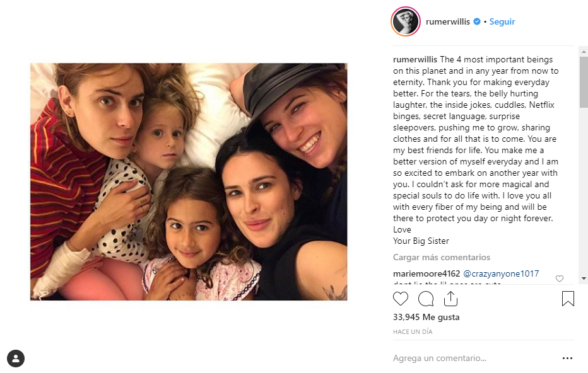Viewport: 588px width, 373px height.
Task: Click the posted family selfie photo
Action: pos(189,181)
